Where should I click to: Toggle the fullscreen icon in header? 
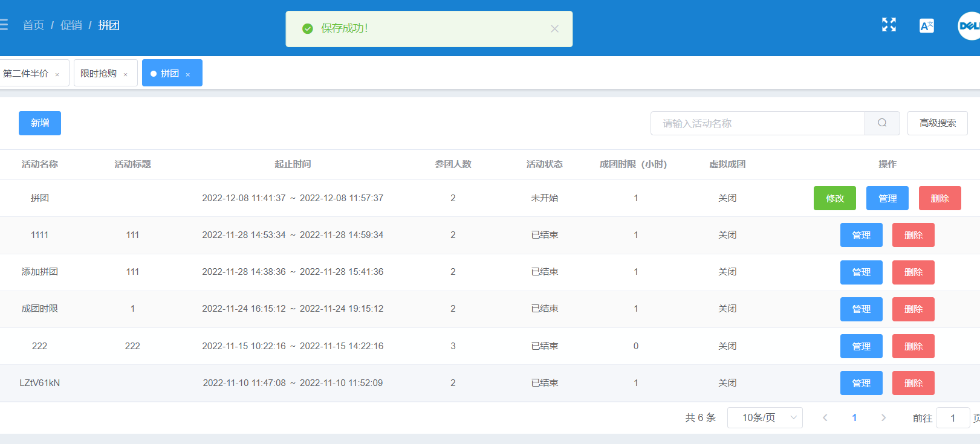pos(889,25)
